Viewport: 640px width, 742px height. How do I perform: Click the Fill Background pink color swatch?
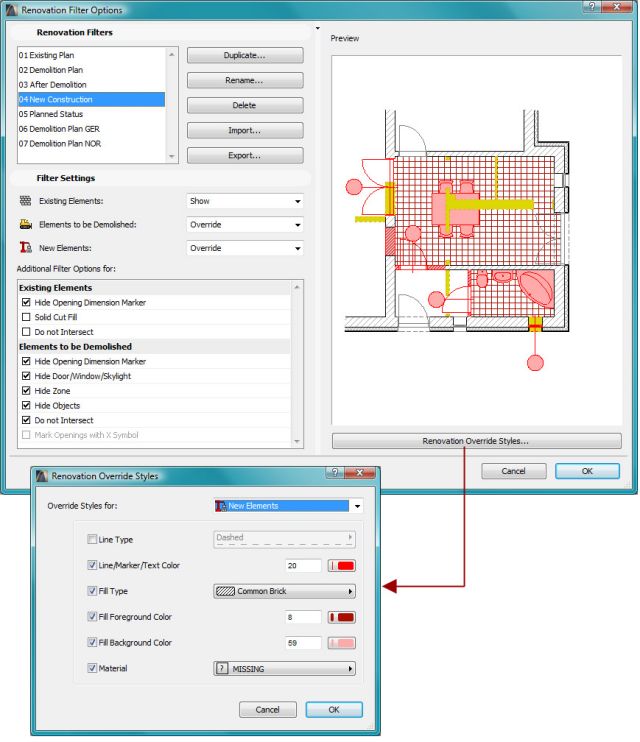342,643
